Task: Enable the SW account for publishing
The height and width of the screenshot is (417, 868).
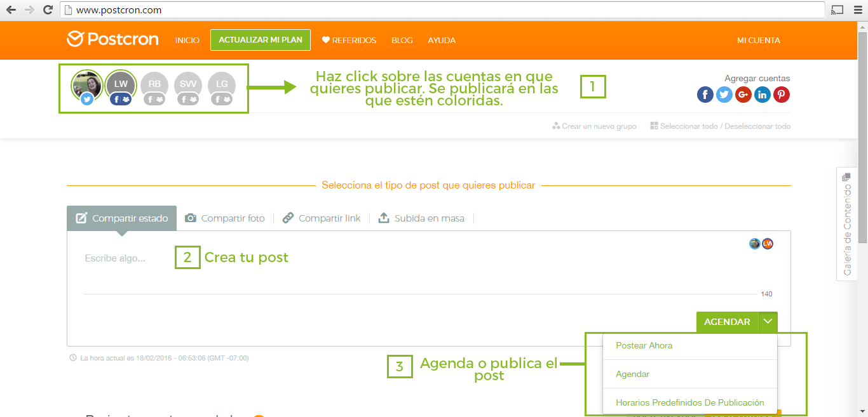Action: click(188, 84)
